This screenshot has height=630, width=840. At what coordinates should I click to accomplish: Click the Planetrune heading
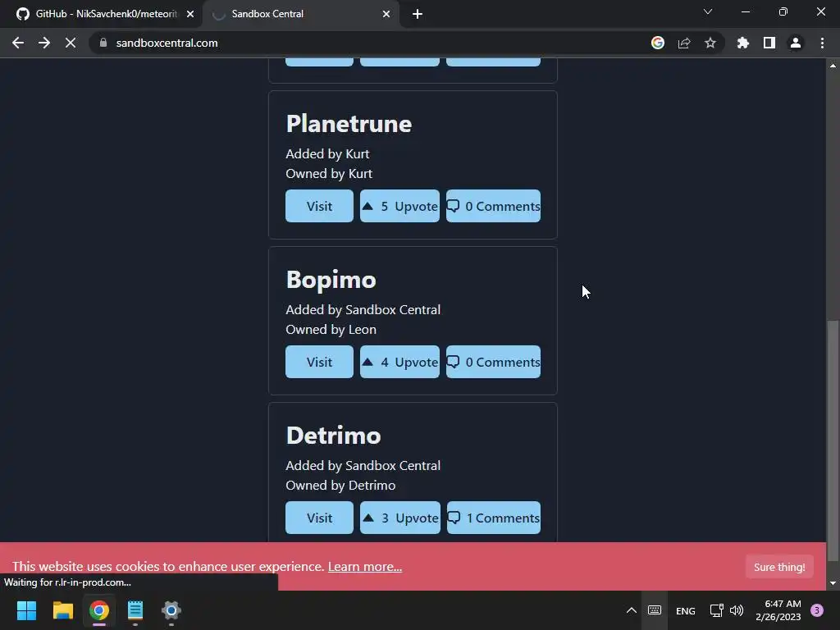349,124
